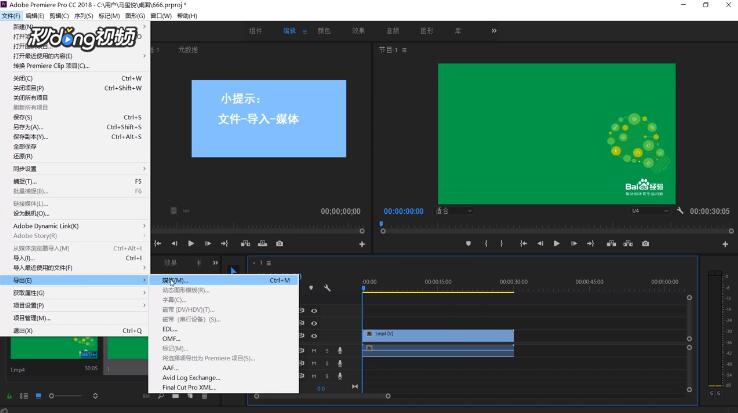Enable voice-over mic on first audio track

[340, 351]
